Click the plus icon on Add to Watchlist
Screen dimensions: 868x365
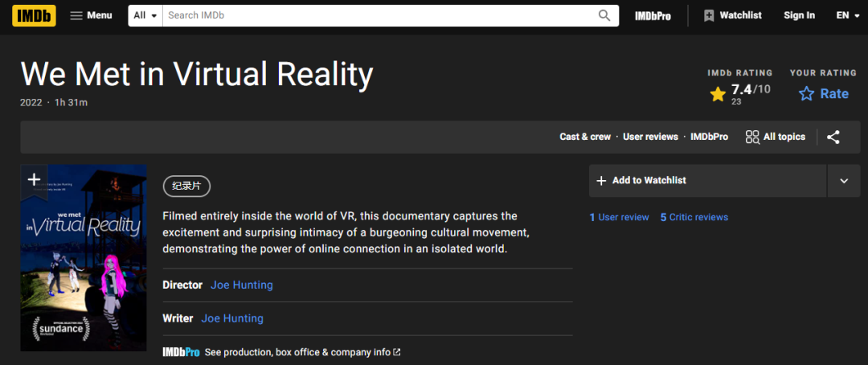pos(600,181)
